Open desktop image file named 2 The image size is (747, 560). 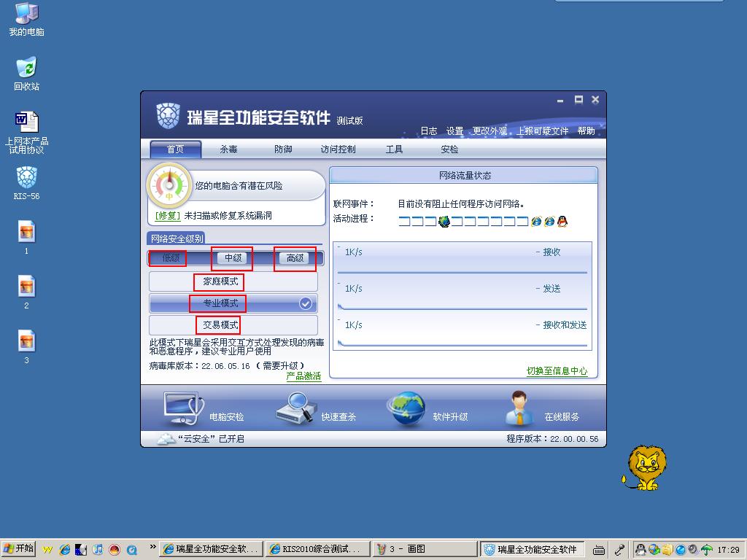(27, 292)
